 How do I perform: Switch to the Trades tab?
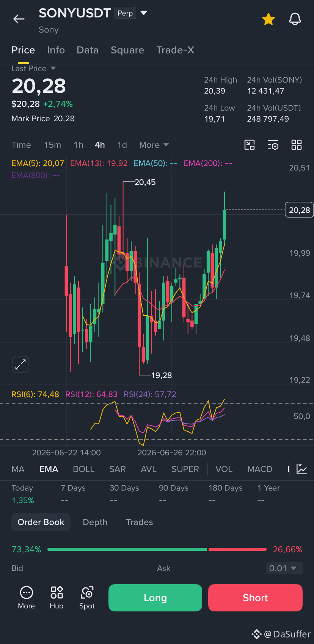[x=140, y=522]
